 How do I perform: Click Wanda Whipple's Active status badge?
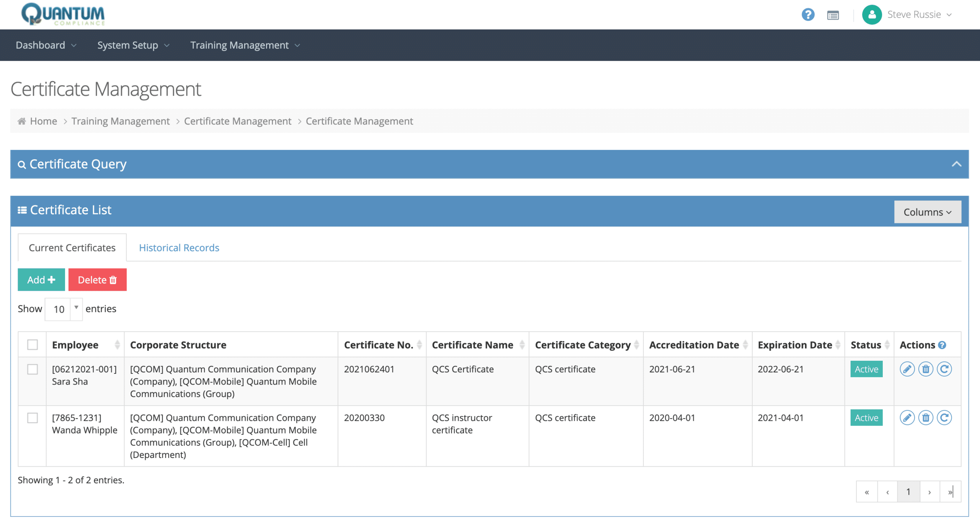866,418
